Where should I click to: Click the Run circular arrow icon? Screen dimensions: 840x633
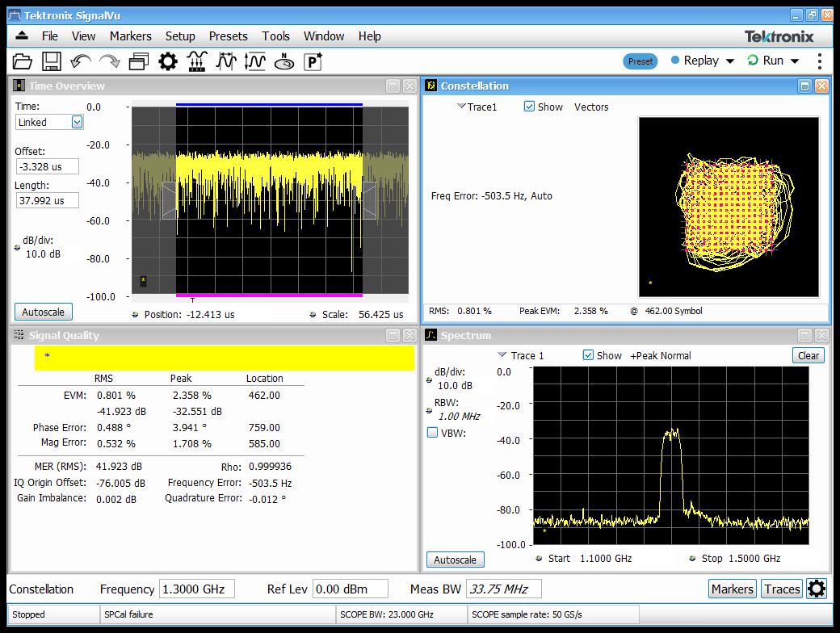[753, 60]
